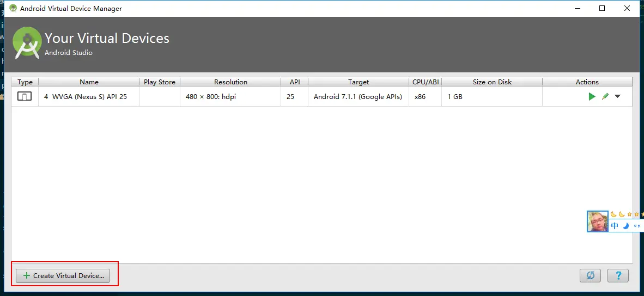Click the Android Studio logo in header

coord(27,43)
